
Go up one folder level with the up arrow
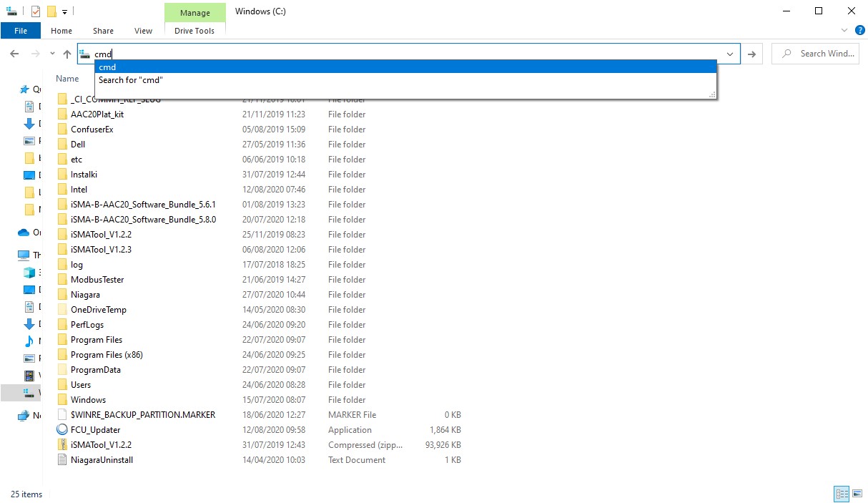[x=66, y=54]
